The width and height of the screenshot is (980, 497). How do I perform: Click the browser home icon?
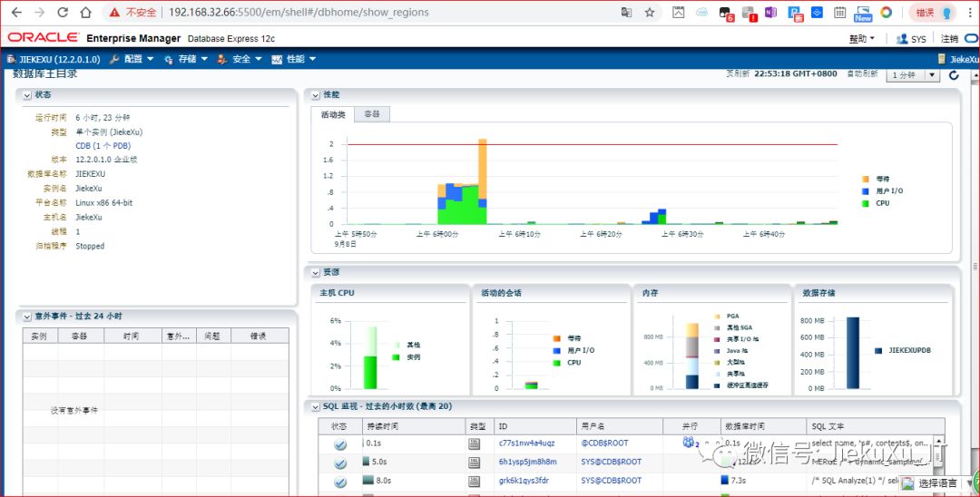click(x=85, y=13)
